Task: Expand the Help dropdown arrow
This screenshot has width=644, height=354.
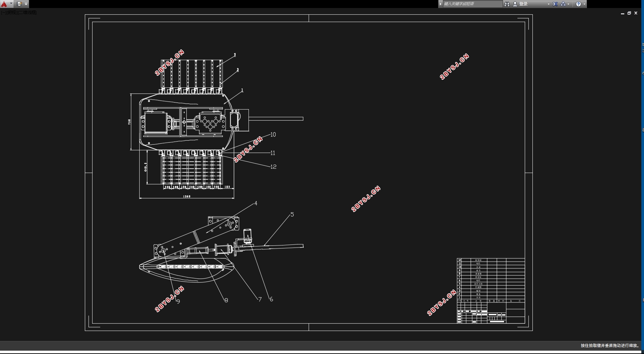Action: [x=584, y=4]
